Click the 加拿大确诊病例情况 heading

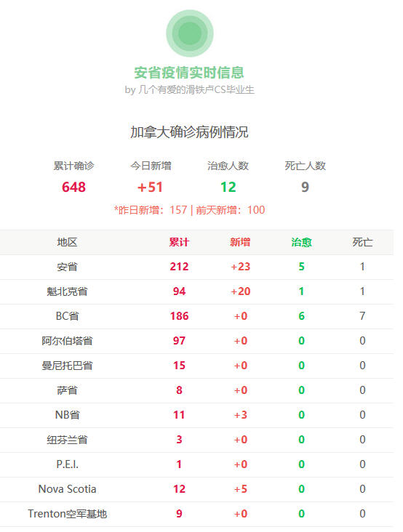pyautogui.click(x=189, y=132)
